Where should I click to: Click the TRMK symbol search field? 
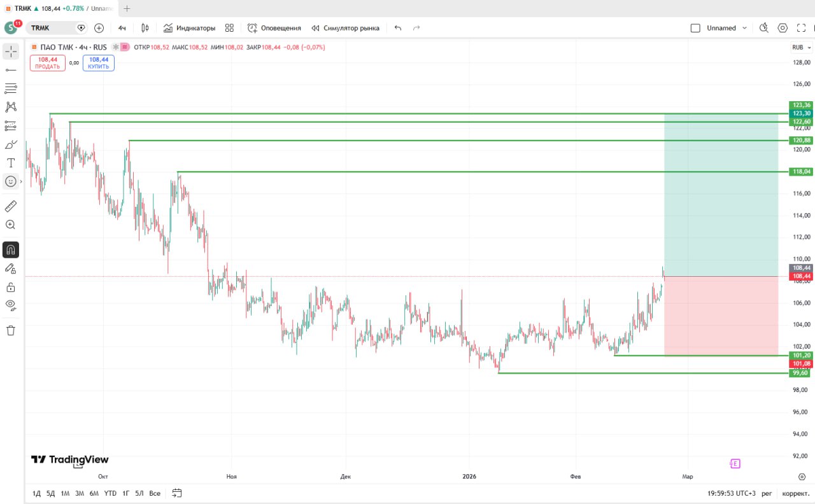(50, 28)
